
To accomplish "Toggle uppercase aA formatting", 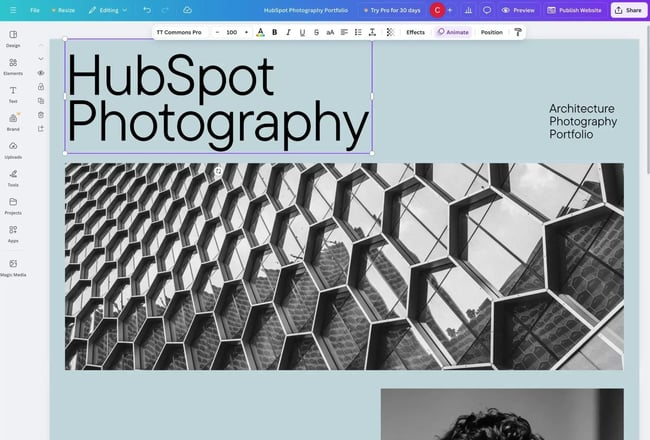I will point(330,32).
